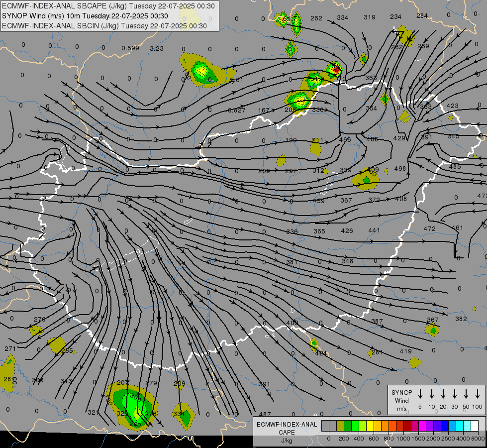
Task: Click the 10 m/s wind arrow in the legend
Action: coord(432,393)
